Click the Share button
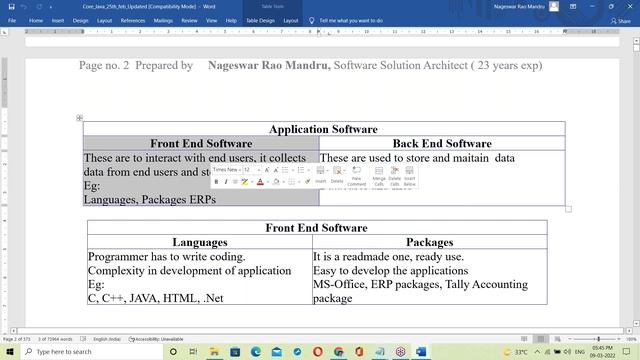640x360 pixels. click(620, 21)
